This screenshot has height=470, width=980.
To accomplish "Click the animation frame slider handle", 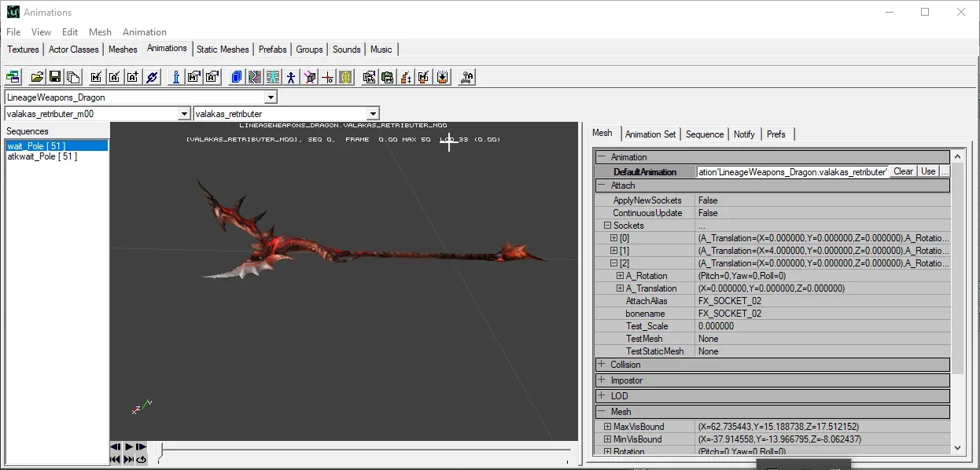I will (x=159, y=451).
